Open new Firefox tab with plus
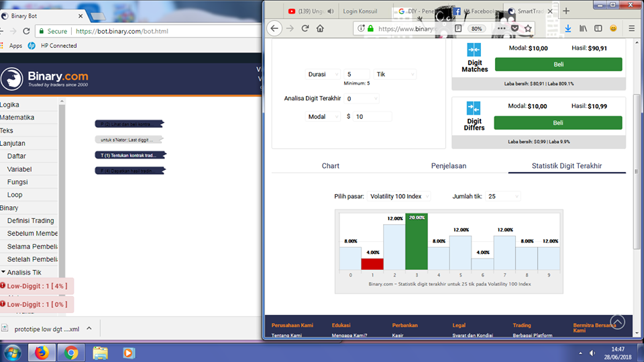Viewport: 644px width, 362px height. [x=566, y=11]
